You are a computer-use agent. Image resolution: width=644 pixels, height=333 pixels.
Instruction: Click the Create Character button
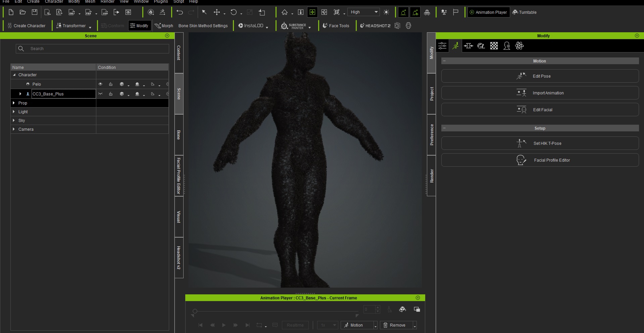[27, 26]
